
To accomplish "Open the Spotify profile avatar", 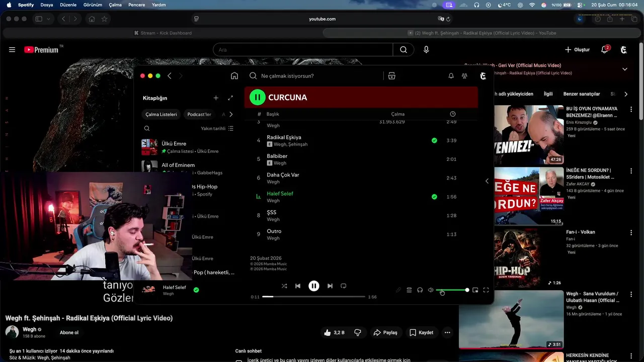I will click(x=483, y=76).
